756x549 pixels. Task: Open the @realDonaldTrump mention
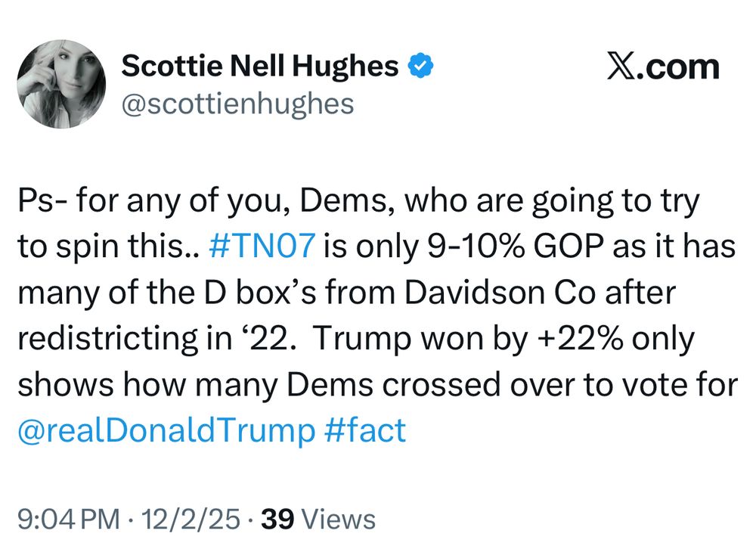(x=166, y=430)
